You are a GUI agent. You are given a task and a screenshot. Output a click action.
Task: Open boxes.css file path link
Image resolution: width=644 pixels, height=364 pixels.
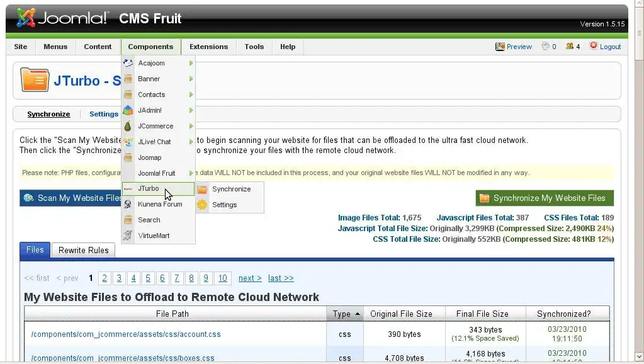123,358
